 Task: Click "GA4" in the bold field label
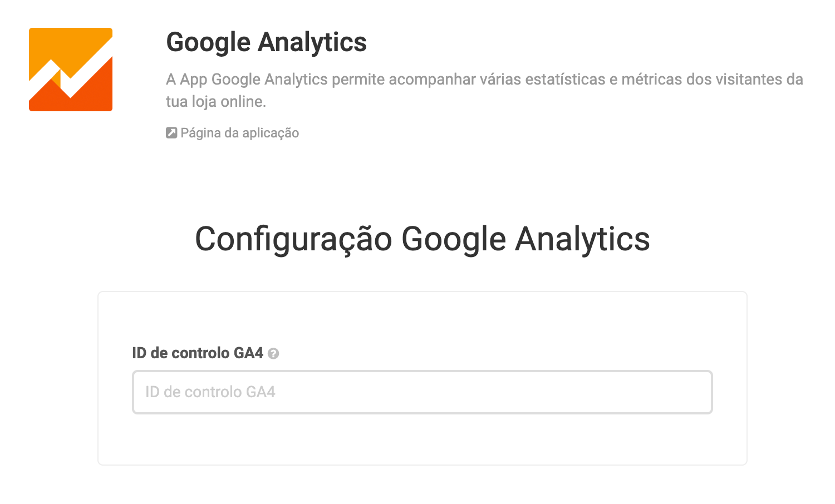(x=248, y=353)
